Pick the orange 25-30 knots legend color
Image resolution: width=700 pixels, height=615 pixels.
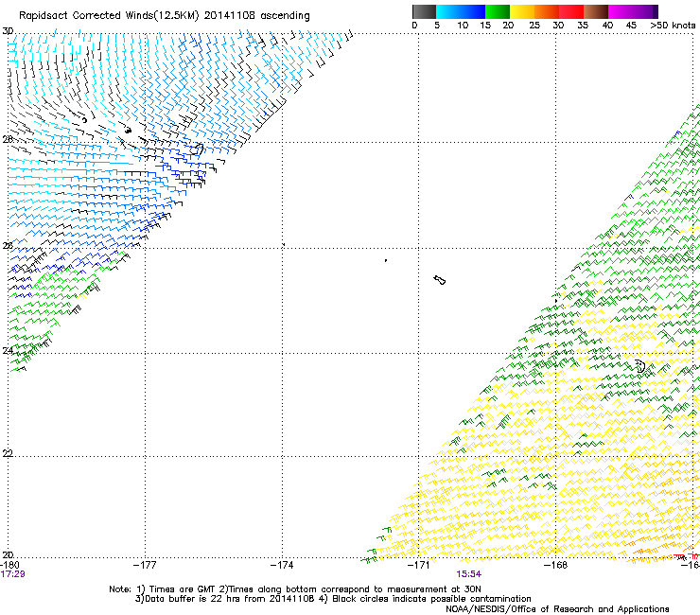tap(547, 11)
